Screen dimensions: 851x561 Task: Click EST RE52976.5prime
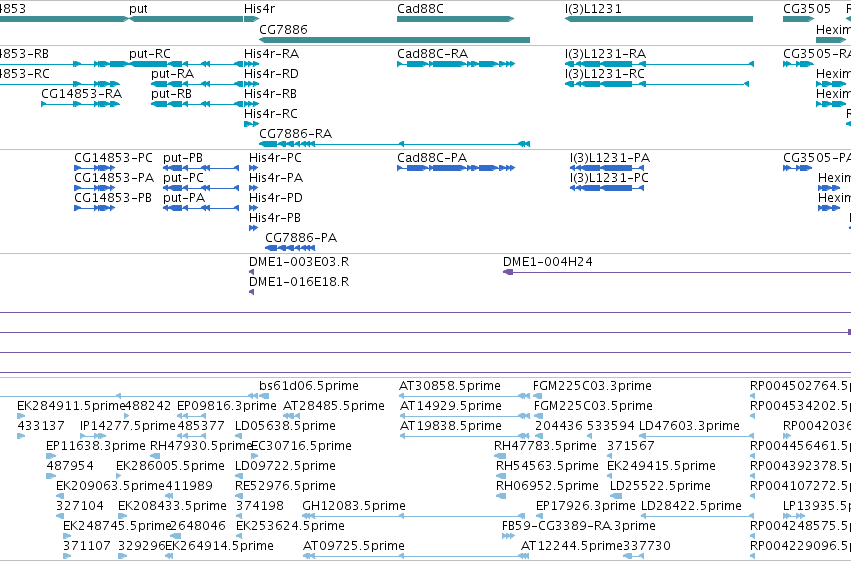pos(239,496)
